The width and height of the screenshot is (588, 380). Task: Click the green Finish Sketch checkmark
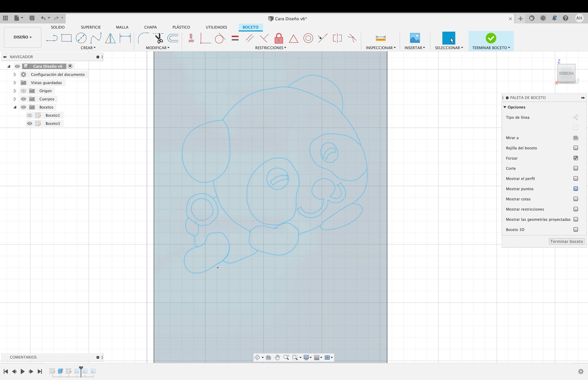[491, 38]
